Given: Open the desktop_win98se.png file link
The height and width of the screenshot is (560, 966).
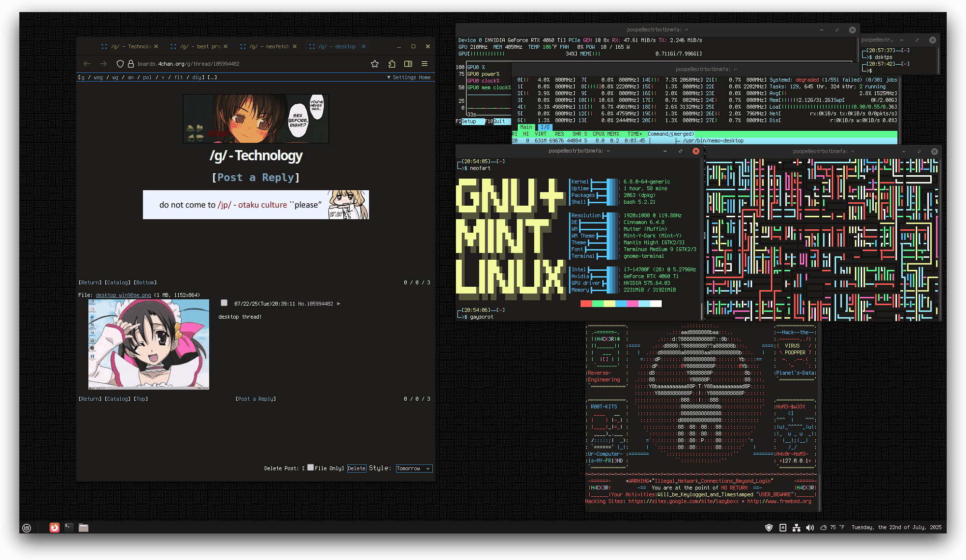Looking at the screenshot, I should click(x=123, y=295).
